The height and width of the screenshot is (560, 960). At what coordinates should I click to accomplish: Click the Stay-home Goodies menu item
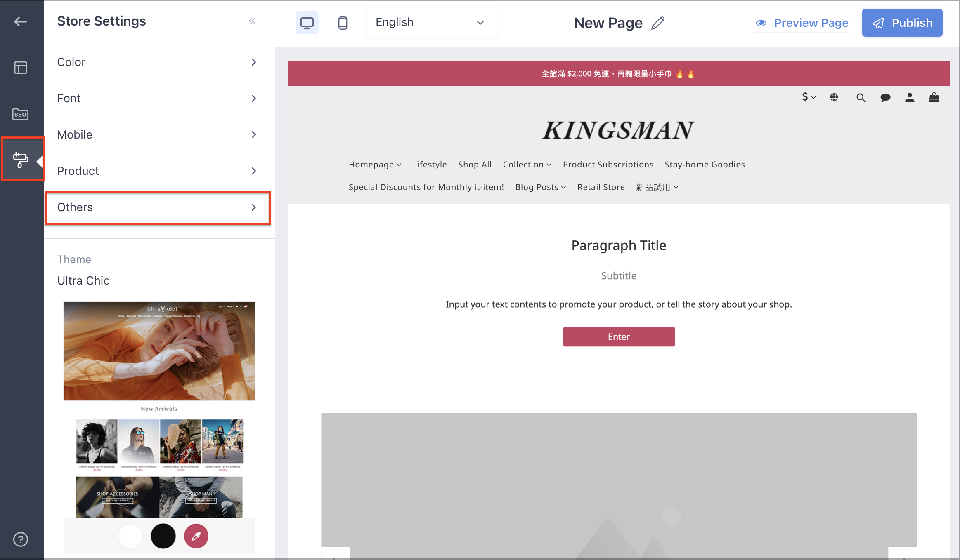tap(705, 165)
